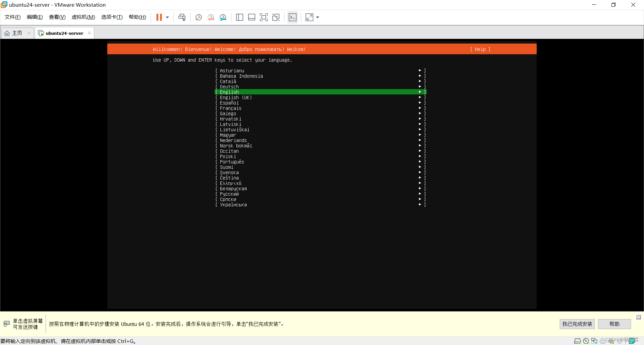Select Nederlands language row

[320, 140]
